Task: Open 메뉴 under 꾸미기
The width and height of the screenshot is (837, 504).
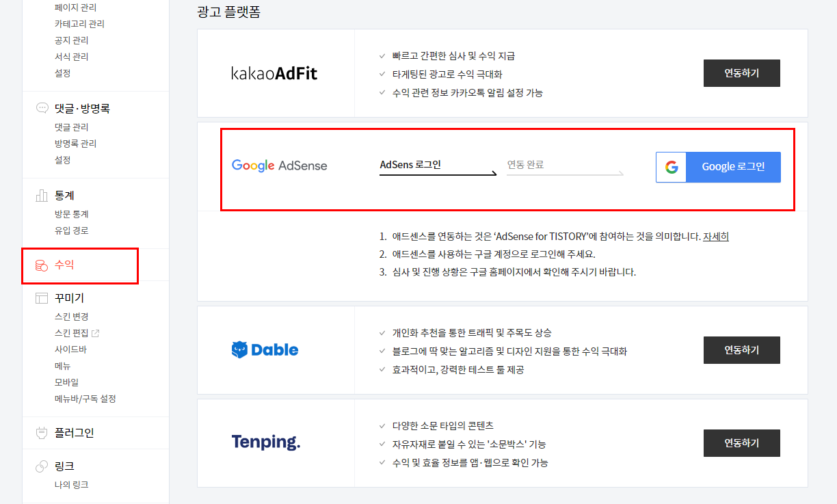Action: click(62, 366)
